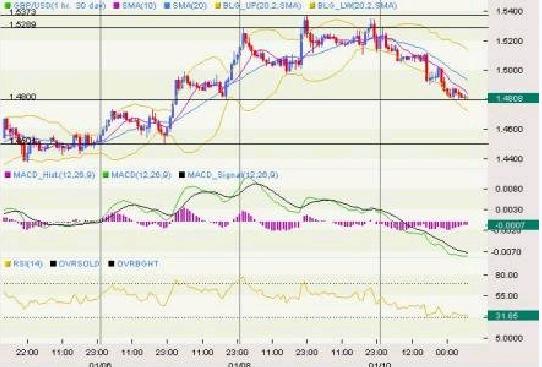The height and width of the screenshot is (367, 542).
Task: Click the 80.00 RSI axis label
Action: pos(507,275)
